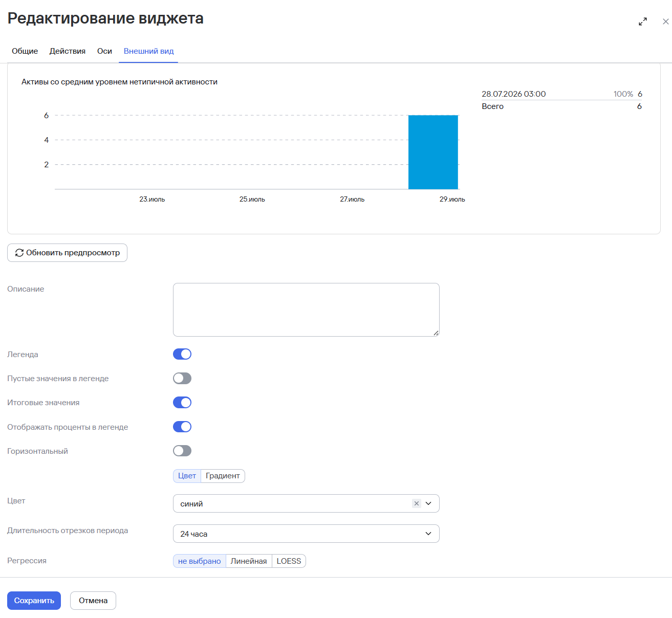Screen dimensions: 672x618
Task: Clear the selected синий color value
Action: pyautogui.click(x=417, y=503)
